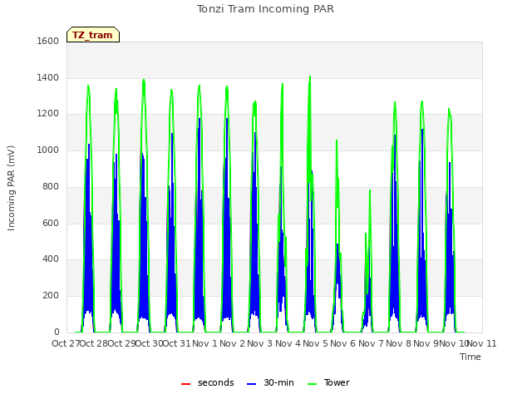The height and width of the screenshot is (399, 532).
Task: Click the 'Nov 11' x-axis date label
Action: (x=482, y=343)
